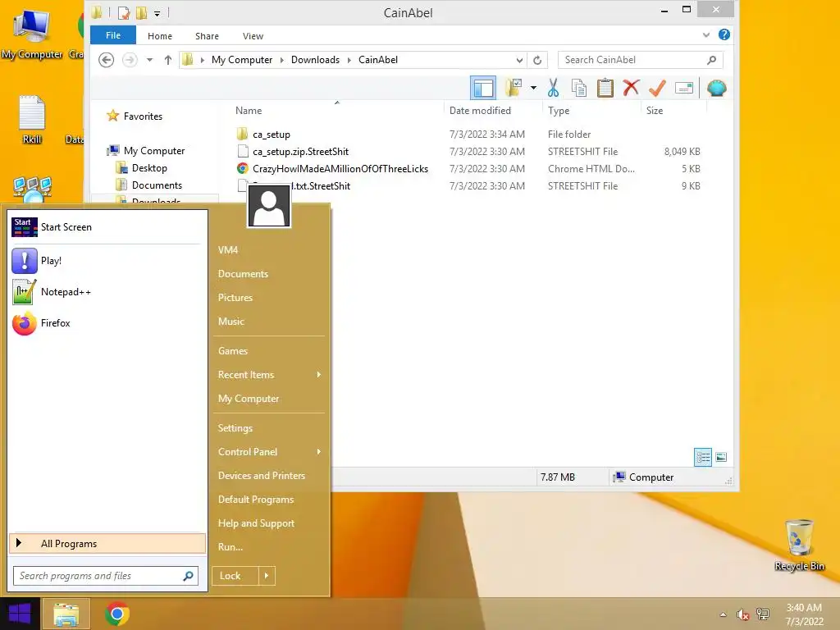
Task: Click the New Folder icon in title bar
Action: [x=141, y=12]
